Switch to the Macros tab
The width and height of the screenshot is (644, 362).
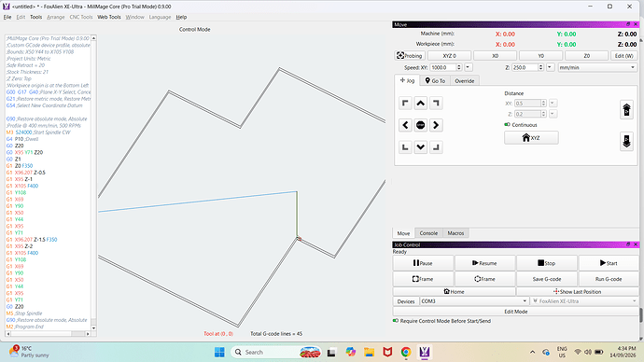455,233
